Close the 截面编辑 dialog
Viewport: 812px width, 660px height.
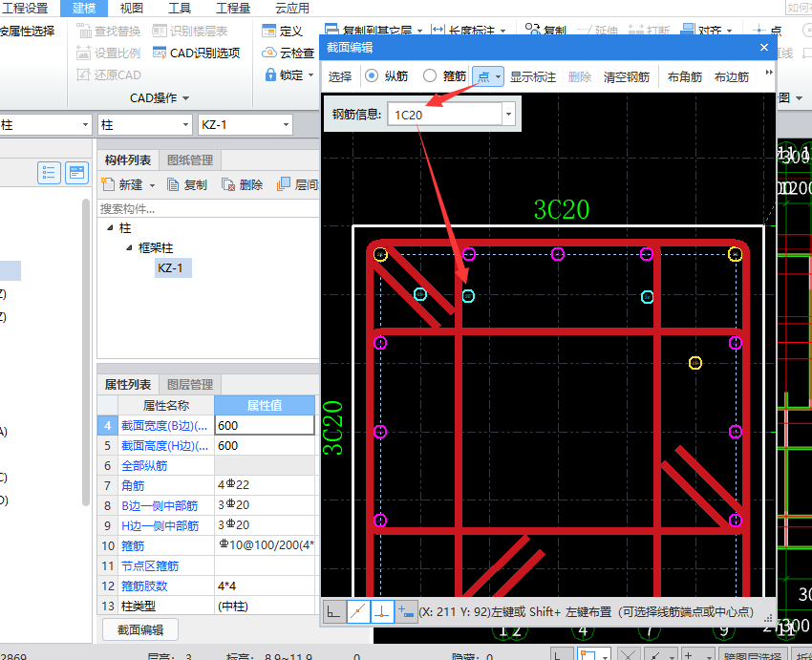click(764, 47)
